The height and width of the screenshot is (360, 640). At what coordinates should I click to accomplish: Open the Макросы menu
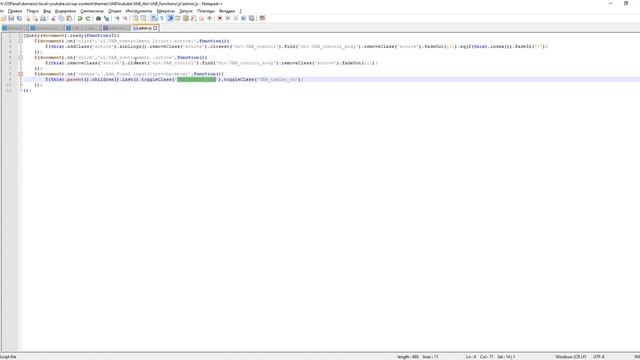coord(166,11)
